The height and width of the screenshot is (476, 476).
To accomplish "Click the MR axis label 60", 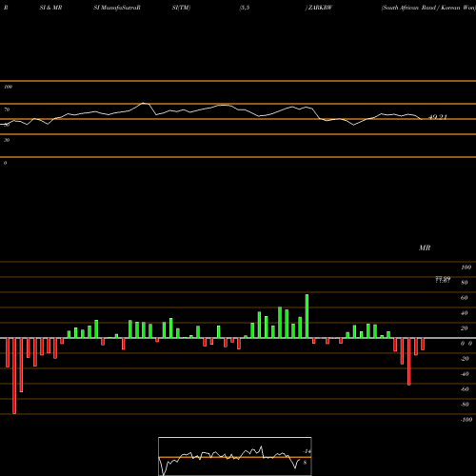I will click(x=464, y=298).
